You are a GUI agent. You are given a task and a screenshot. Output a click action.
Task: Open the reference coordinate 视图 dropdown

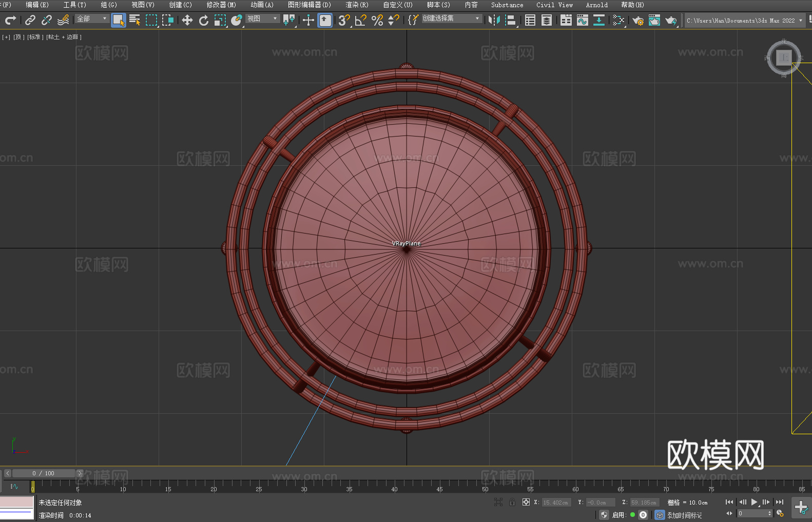click(x=262, y=18)
